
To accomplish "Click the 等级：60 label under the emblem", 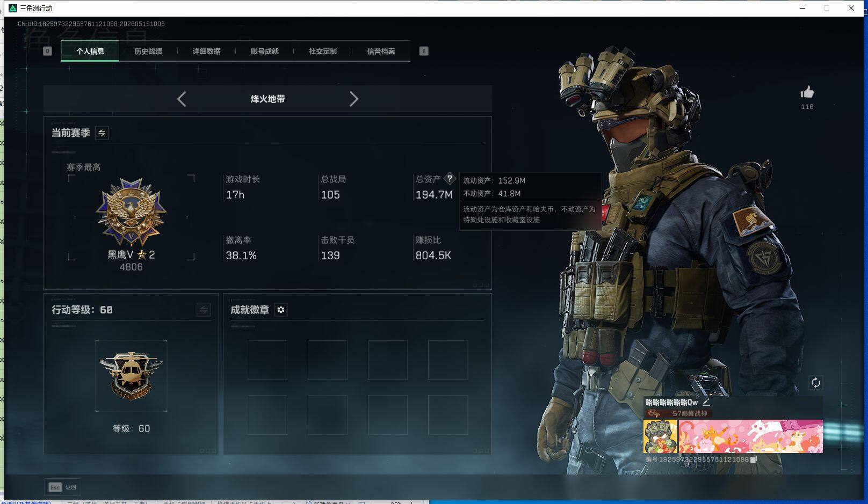I will coord(131,428).
